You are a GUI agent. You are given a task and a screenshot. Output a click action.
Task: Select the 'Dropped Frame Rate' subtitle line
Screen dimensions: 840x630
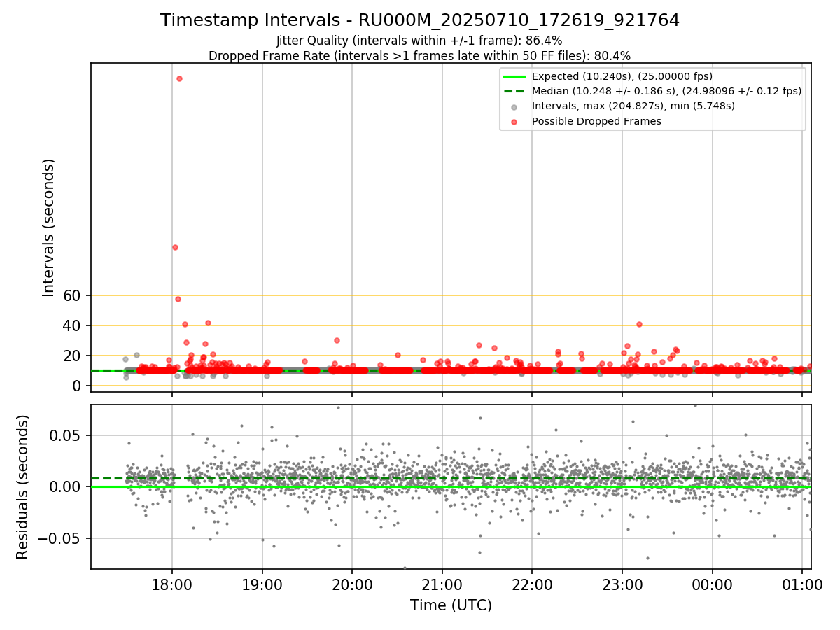pyautogui.click(x=420, y=56)
